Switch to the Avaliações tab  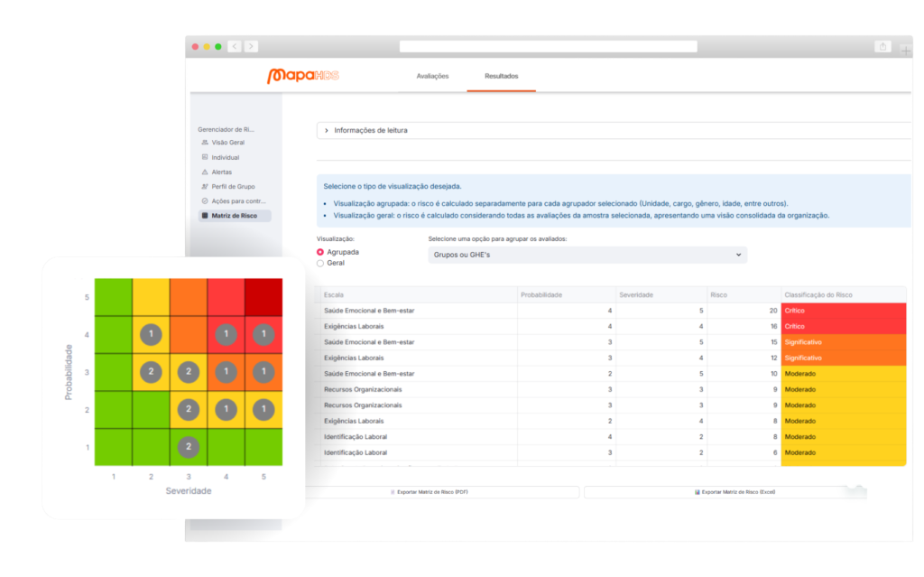[432, 76]
